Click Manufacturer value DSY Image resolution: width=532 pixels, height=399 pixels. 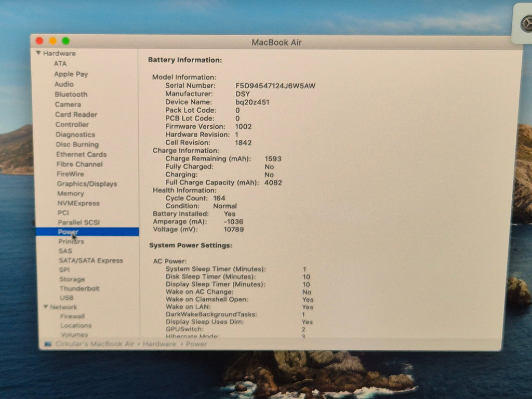click(x=243, y=94)
